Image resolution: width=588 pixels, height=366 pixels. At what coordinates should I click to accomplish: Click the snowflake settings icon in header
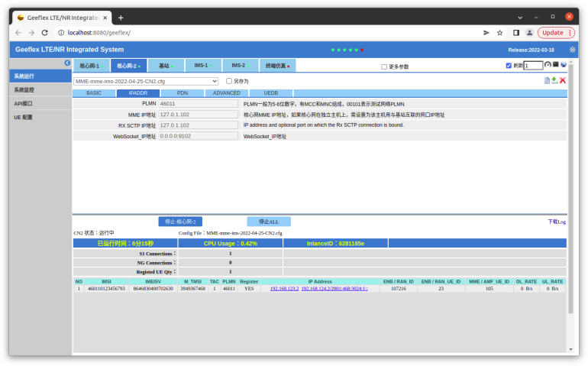572,50
